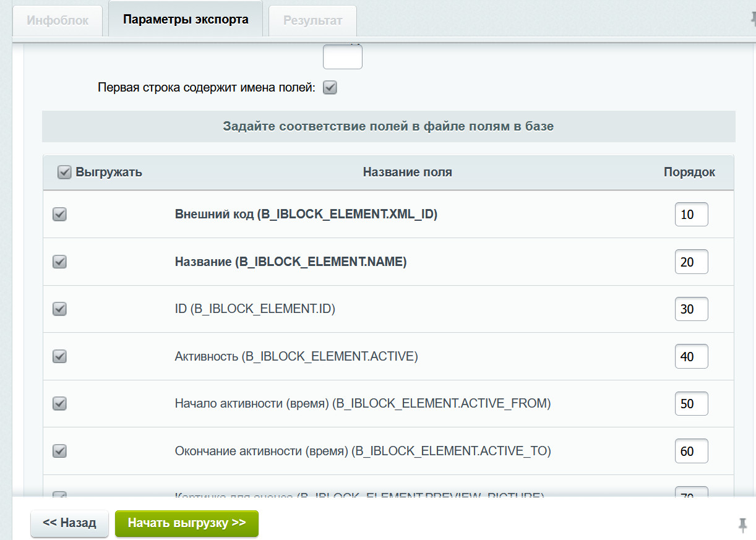Disable export of 'Начало активности (время)'
The height and width of the screenshot is (540, 756).
[x=59, y=403]
